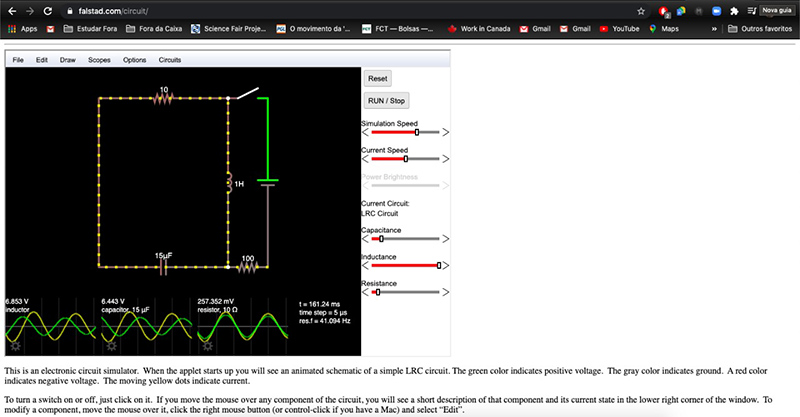Adjust the Inductance slider handle

439,265
